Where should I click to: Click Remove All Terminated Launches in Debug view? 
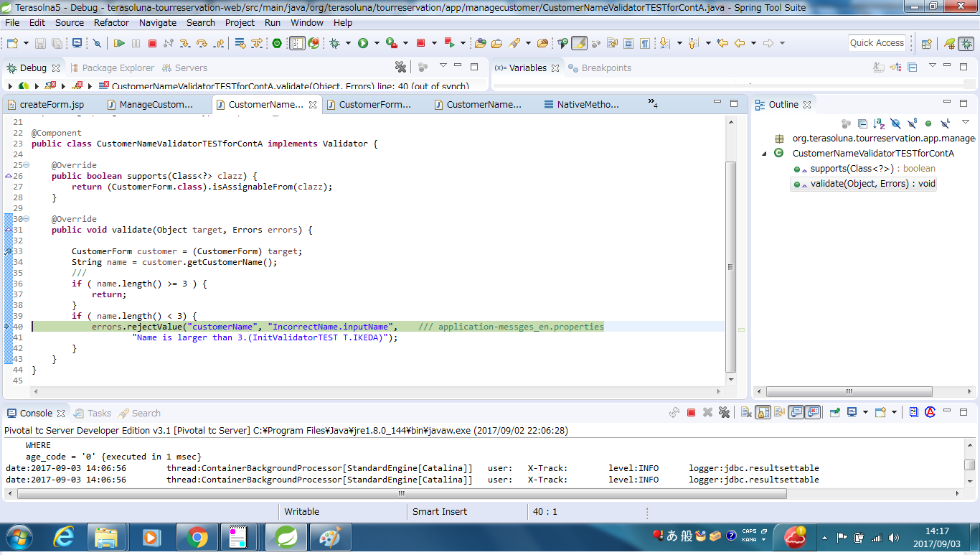(401, 67)
